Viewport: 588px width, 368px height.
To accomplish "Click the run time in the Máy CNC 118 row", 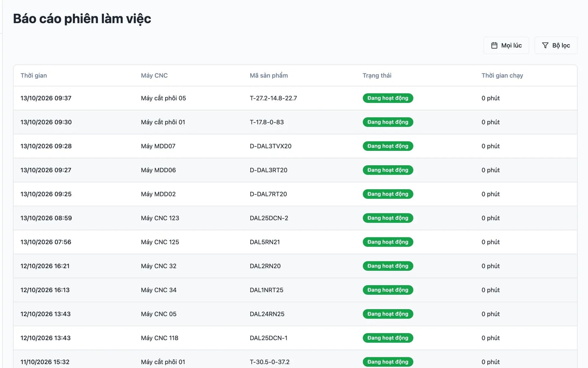I will [491, 338].
